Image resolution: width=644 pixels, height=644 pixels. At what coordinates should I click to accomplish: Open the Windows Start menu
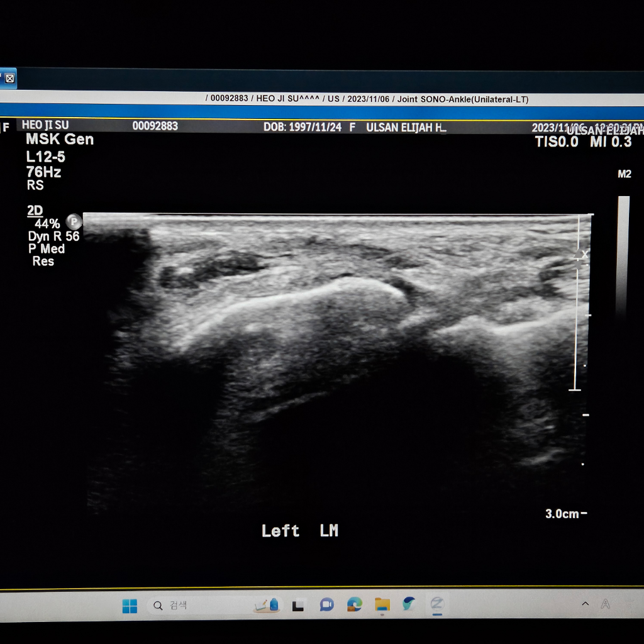(130, 606)
